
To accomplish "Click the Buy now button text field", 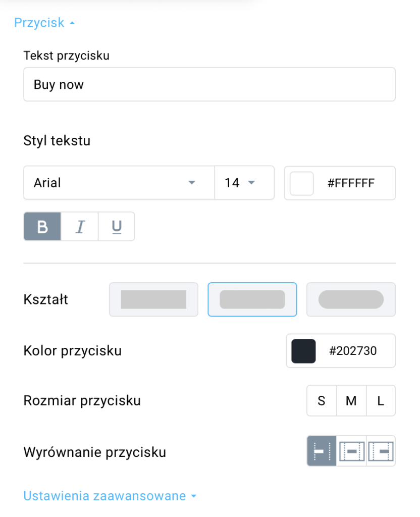I will tap(209, 84).
